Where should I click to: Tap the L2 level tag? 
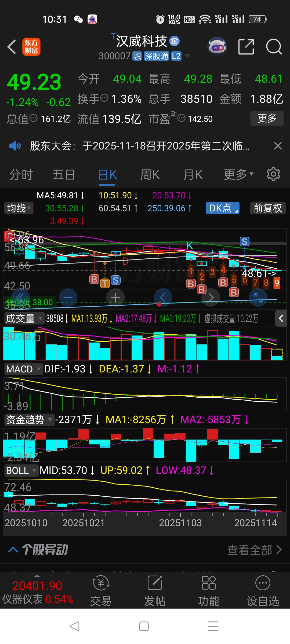point(176,56)
